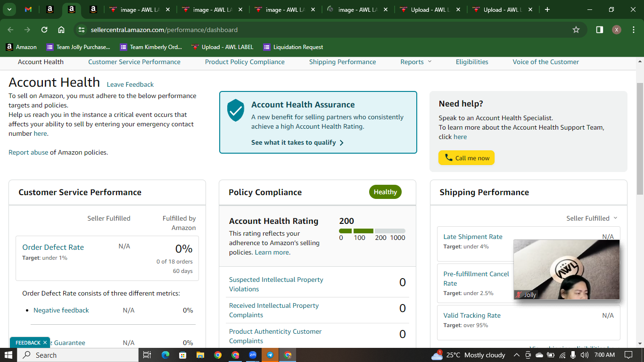Open the browser home page
The height and width of the screenshot is (362, 644).
coord(61,30)
